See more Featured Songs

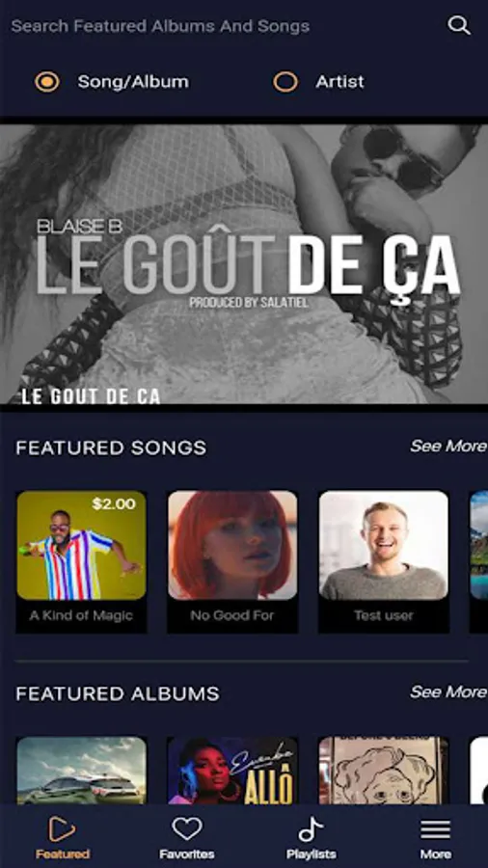(x=448, y=447)
